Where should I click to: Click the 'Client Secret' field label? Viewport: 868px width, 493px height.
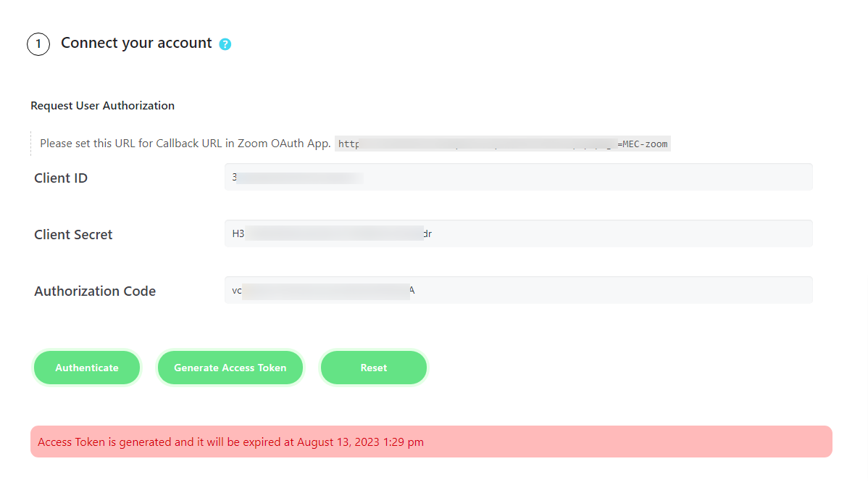73,235
